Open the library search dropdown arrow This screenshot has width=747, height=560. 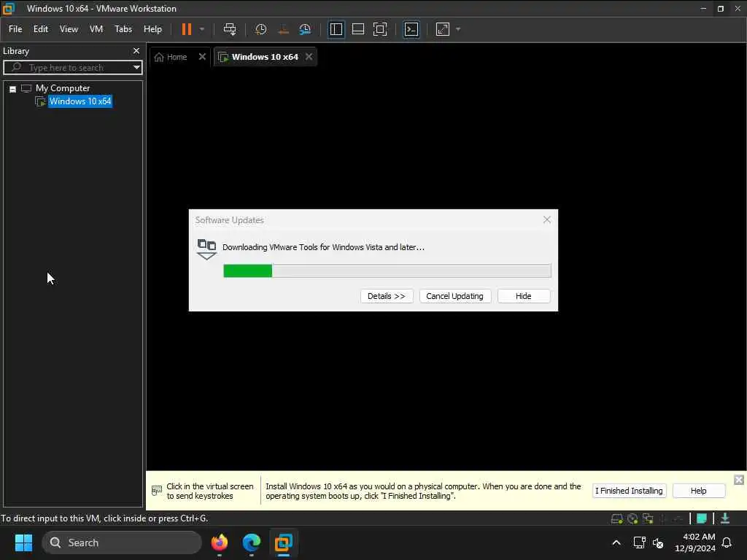click(136, 68)
